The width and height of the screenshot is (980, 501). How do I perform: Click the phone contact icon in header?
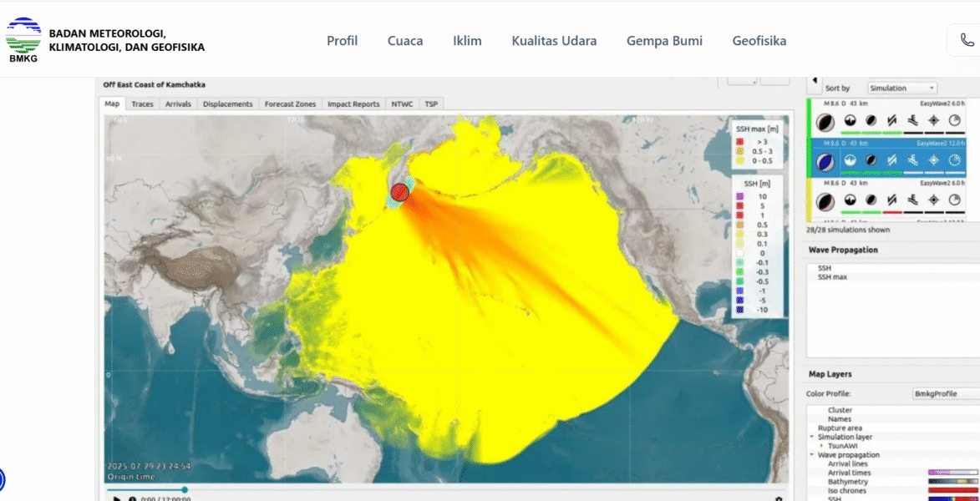pyautogui.click(x=967, y=40)
